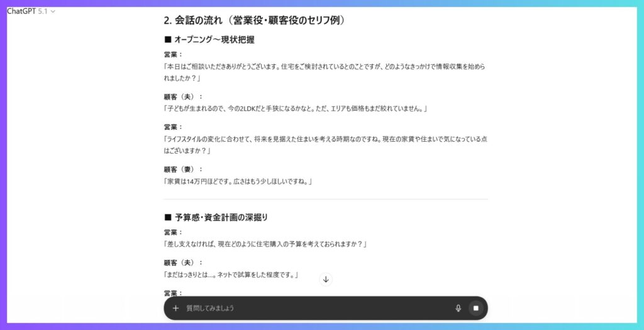This screenshot has width=644, height=330.
Task: Select first 営業 label under オープニング heading
Action: tap(173, 55)
